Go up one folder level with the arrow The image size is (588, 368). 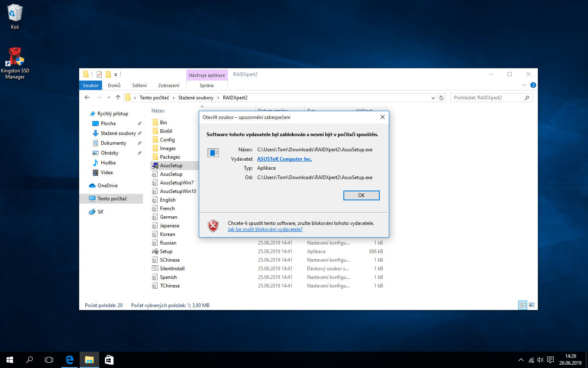pyautogui.click(x=118, y=98)
